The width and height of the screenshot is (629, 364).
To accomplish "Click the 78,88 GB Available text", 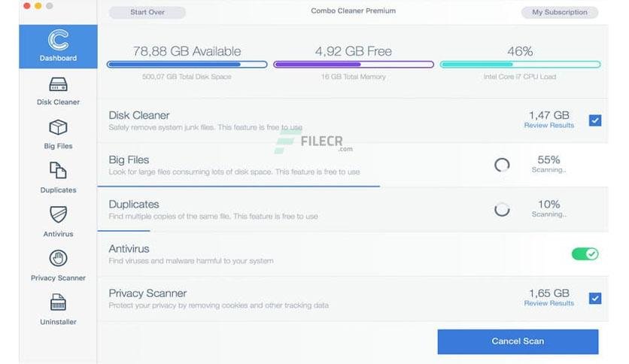I will [x=187, y=51].
